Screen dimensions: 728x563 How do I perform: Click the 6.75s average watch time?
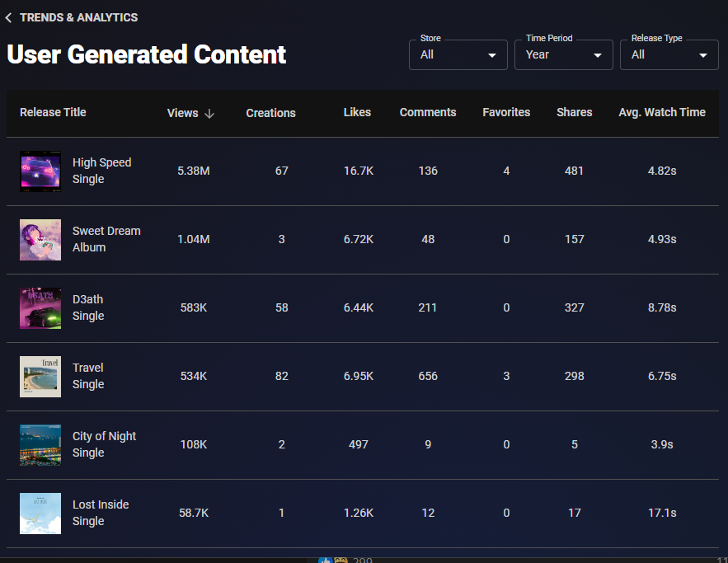(x=662, y=376)
